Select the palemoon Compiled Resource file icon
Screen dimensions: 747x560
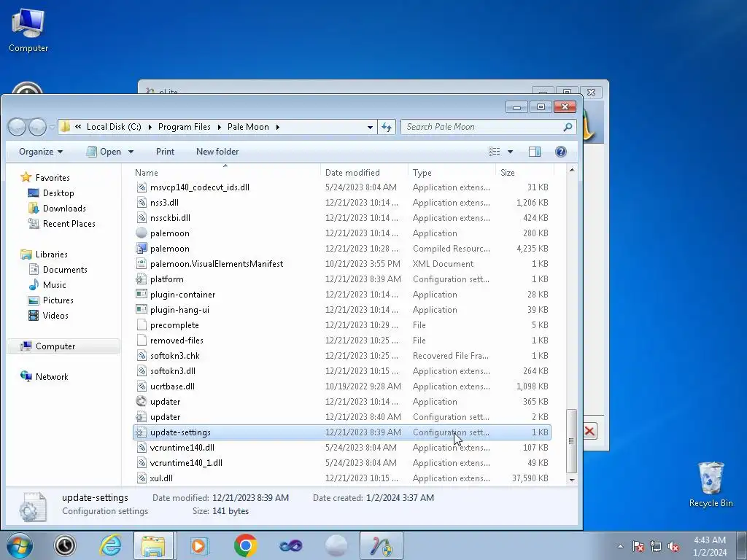pos(141,248)
